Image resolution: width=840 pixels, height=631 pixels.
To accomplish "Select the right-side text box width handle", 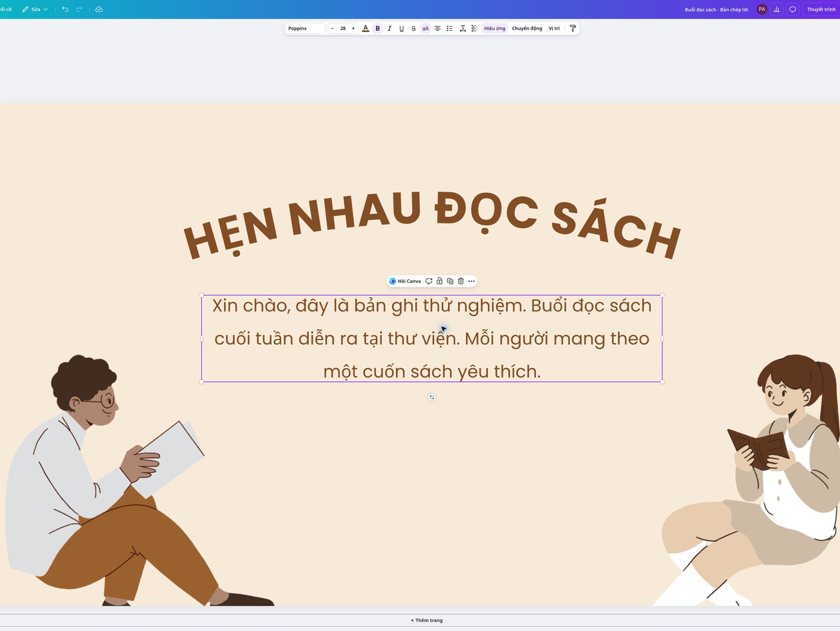I will [662, 338].
